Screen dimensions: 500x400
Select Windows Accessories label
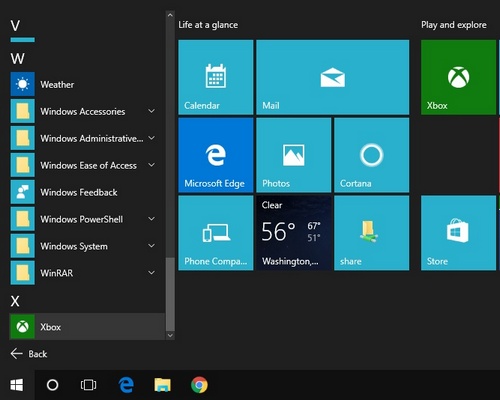(x=83, y=111)
